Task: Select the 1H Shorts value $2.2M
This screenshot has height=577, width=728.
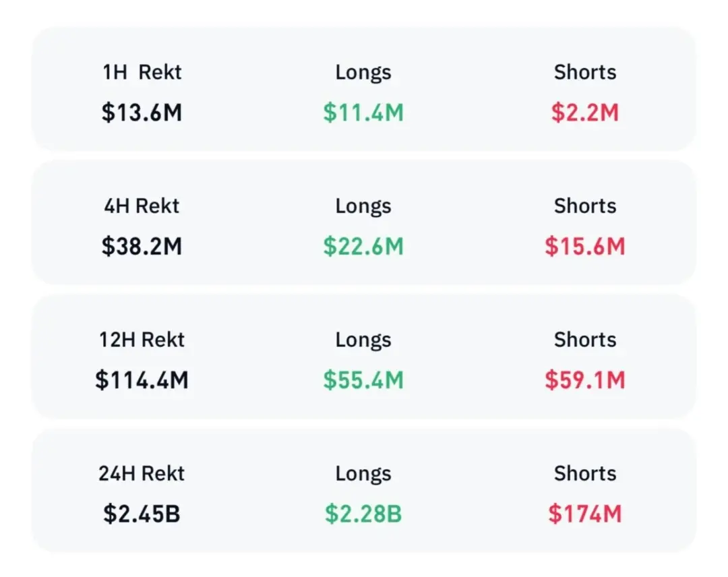Action: coord(584,113)
